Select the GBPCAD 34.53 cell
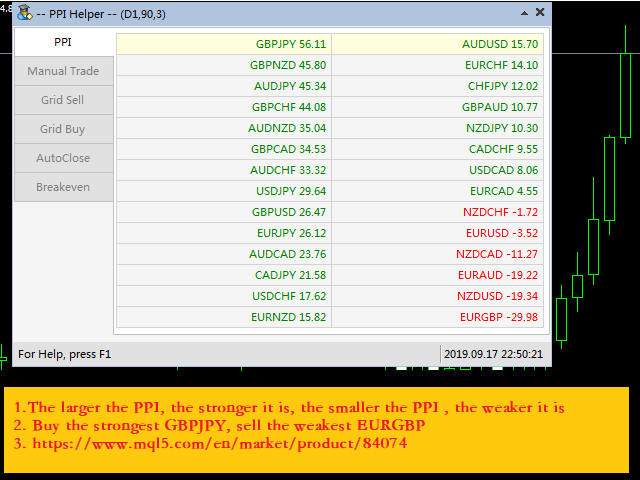Image resolution: width=640 pixels, height=480 pixels. (x=224, y=149)
